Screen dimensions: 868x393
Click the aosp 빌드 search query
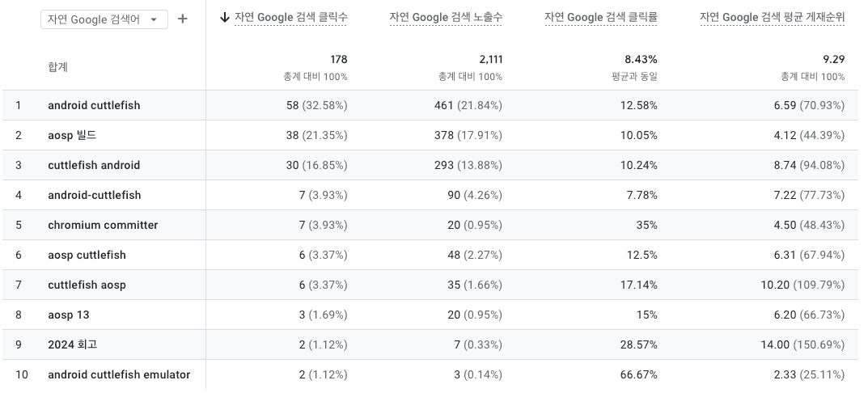(72, 135)
